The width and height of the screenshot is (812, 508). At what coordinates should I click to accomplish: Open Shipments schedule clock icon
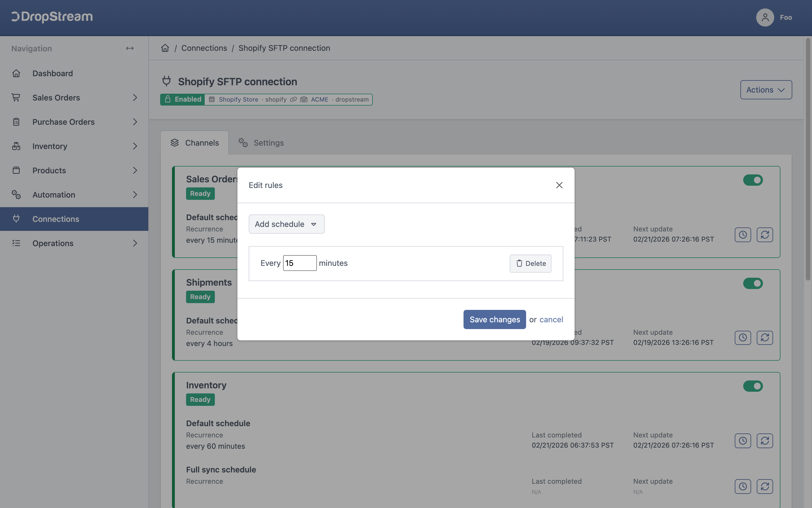point(743,338)
